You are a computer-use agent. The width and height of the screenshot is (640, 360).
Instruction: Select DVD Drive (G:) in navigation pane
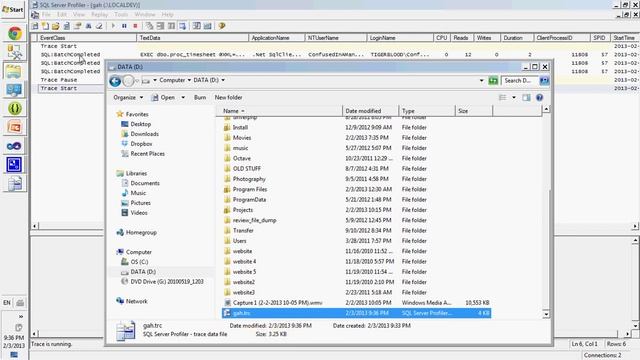(162, 282)
